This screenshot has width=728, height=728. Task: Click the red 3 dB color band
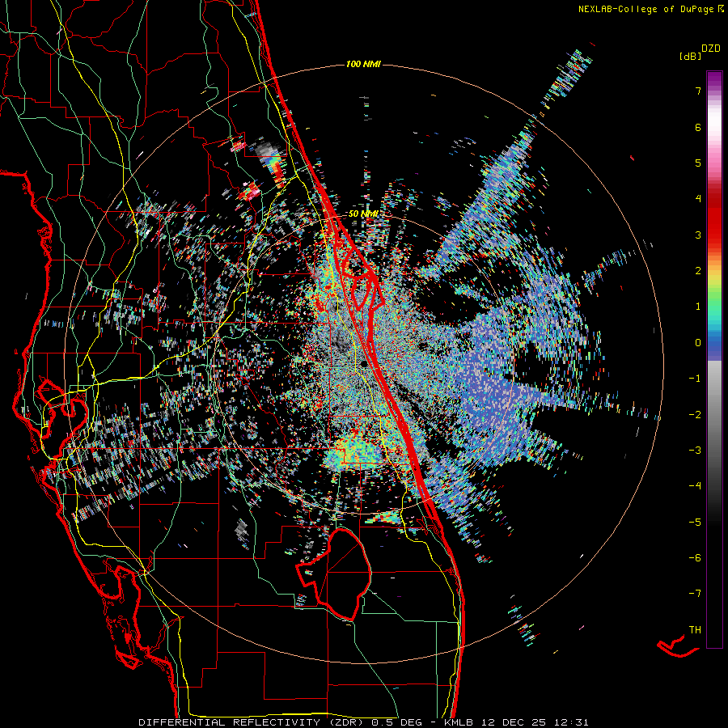[x=714, y=235]
